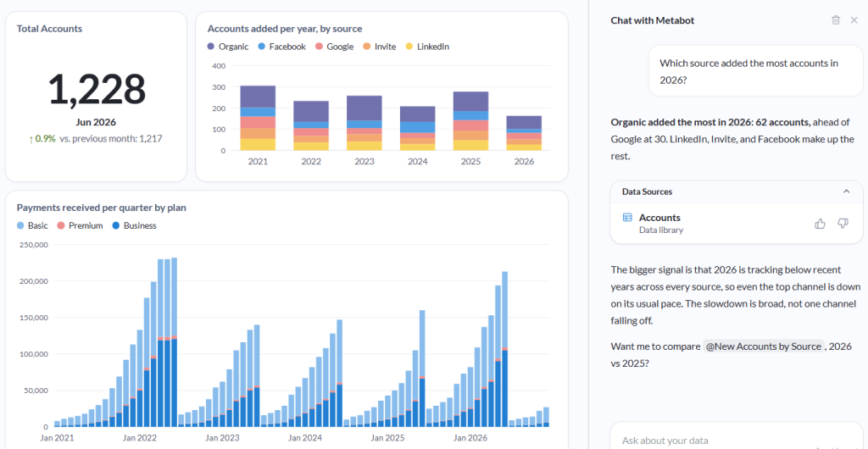The width and height of the screenshot is (868, 449).
Task: Open the Total Accounts card title
Action: [49, 28]
